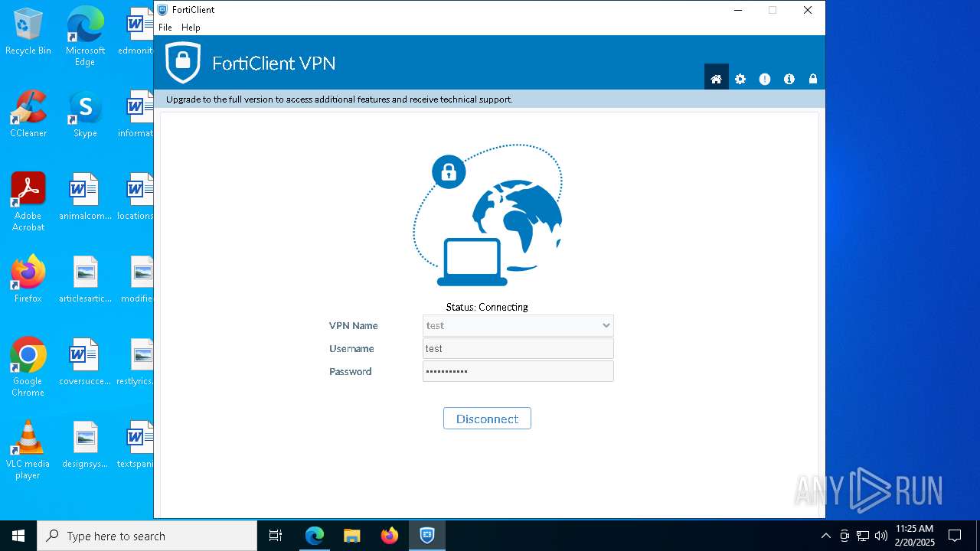Select the locations Word document
Image resolution: width=980 pixels, height=551 pixels.
(x=136, y=197)
